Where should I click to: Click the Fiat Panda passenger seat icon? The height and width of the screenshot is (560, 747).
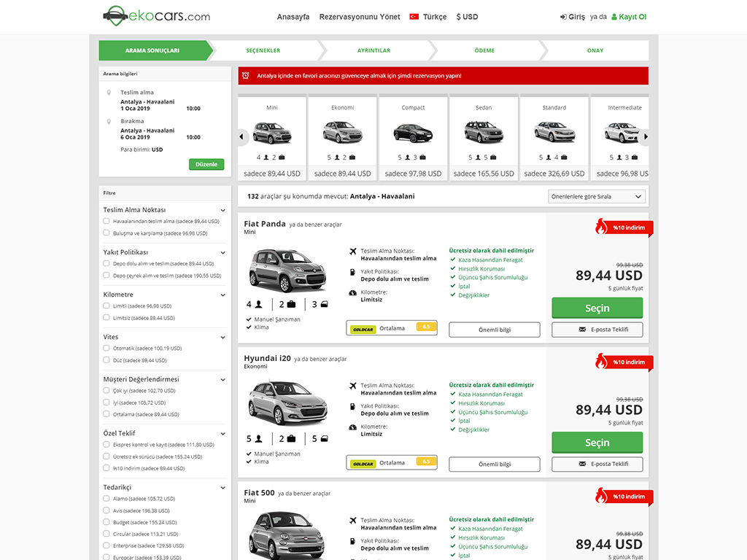click(259, 304)
